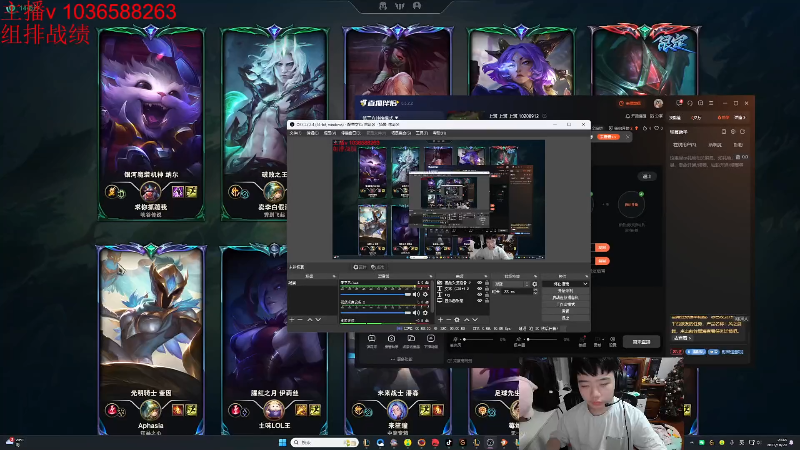Open the transition type dropdown in OBS
800x450 pixels.
pyautogui.click(x=511, y=284)
